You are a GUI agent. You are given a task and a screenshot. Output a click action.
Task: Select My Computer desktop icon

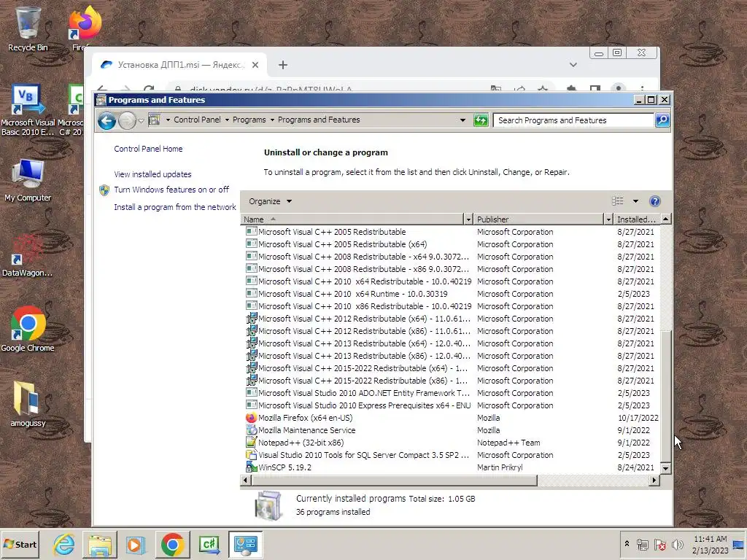tap(28, 181)
